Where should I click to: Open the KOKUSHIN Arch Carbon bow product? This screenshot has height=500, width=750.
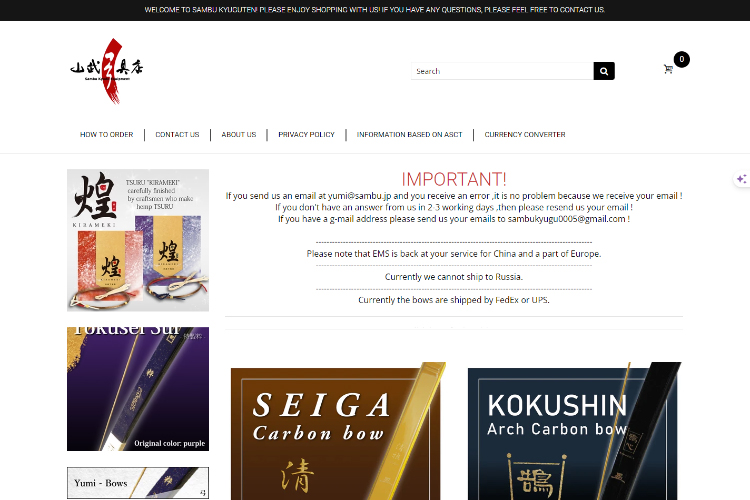click(x=574, y=431)
